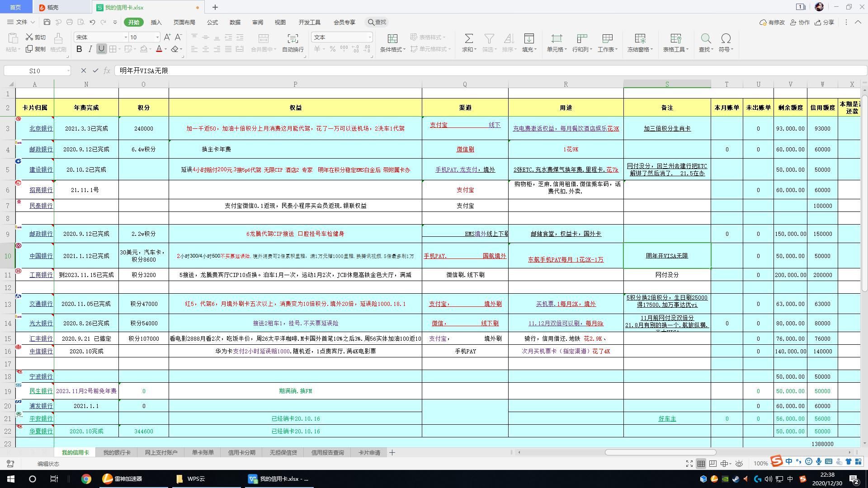Click the 查找 search box in ribbon
868x488 pixels.
click(377, 22)
